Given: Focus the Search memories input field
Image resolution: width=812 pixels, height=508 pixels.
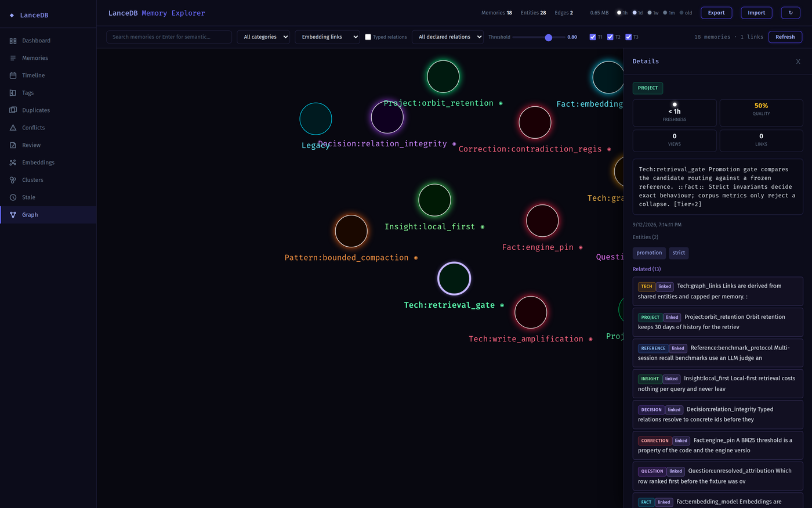Looking at the screenshot, I should pos(169,37).
